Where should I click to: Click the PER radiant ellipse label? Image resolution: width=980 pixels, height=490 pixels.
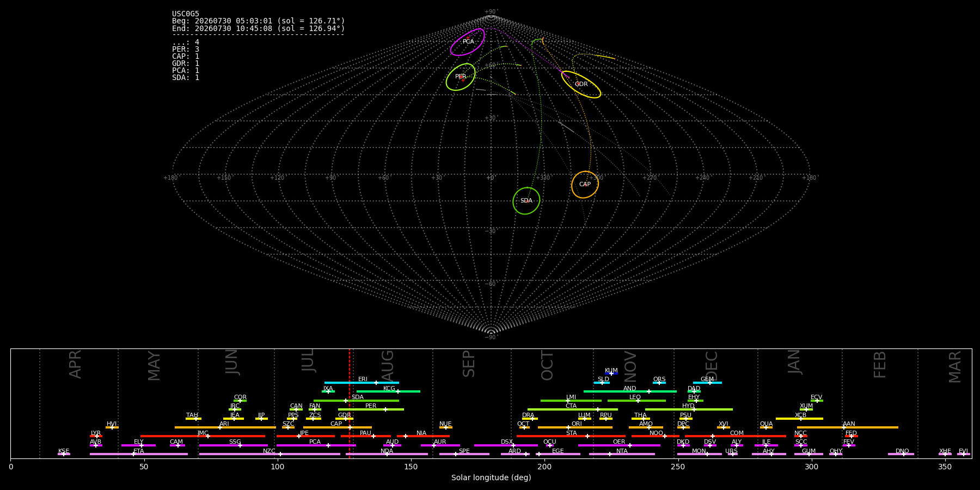click(461, 77)
